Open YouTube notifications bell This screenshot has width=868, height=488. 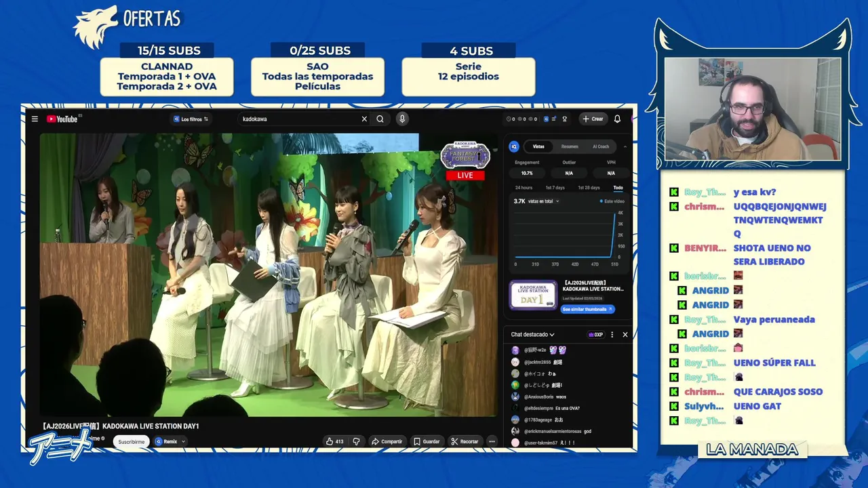point(617,119)
